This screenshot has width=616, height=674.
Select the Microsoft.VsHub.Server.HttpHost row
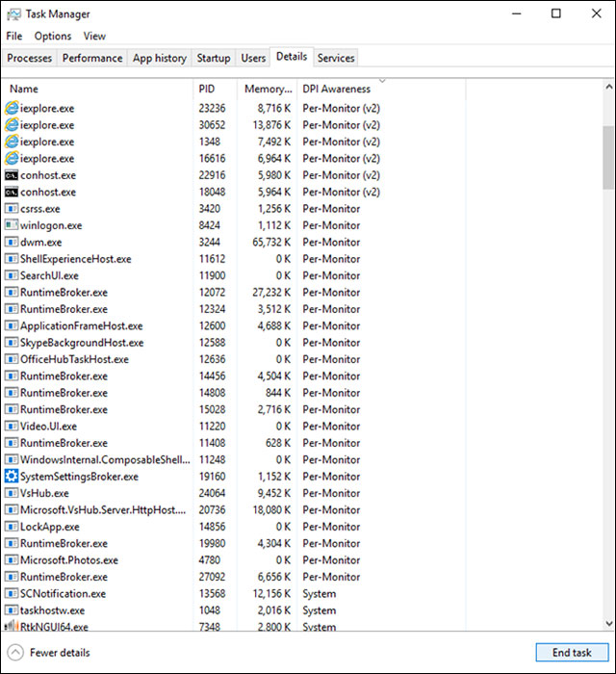coord(234,509)
